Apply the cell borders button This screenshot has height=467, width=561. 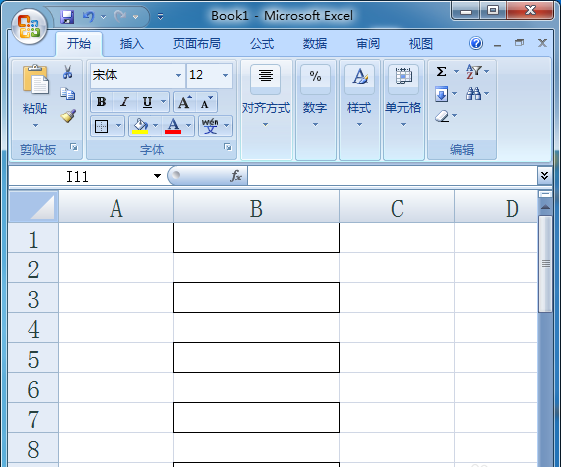click(x=102, y=126)
